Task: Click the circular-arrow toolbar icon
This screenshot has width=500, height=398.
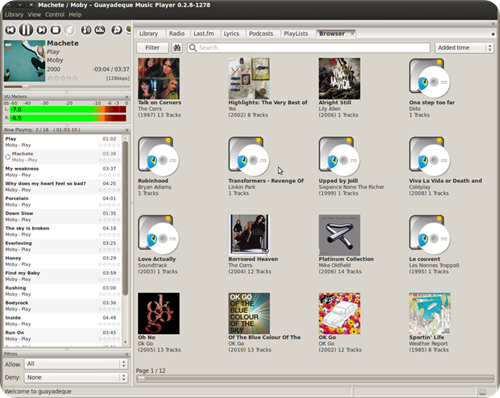Action: coord(117,30)
